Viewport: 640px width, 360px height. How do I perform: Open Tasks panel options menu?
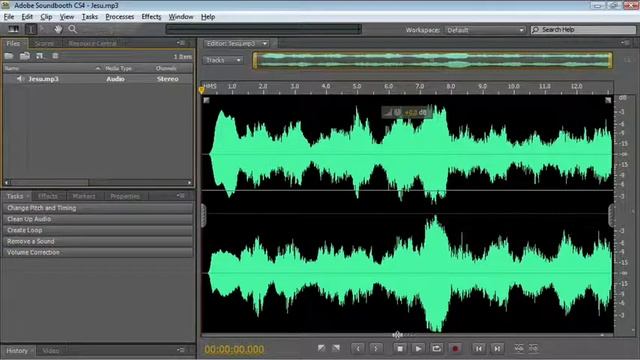(x=181, y=196)
